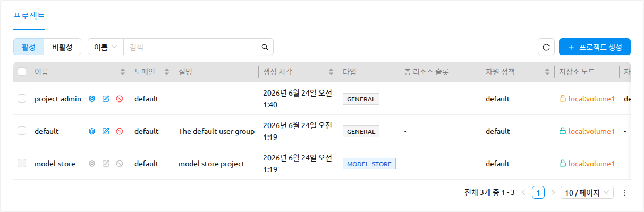
Task: Sort by 자원 정책 column arrows
Action: (x=548, y=72)
